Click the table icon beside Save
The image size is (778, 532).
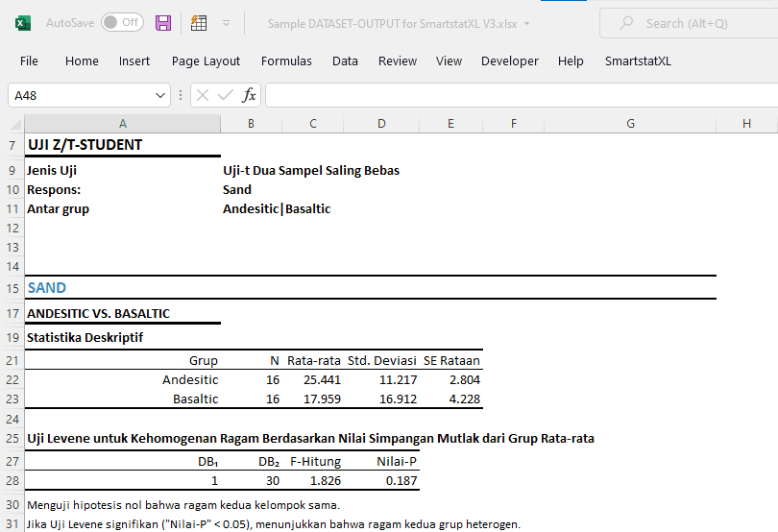pos(199,22)
